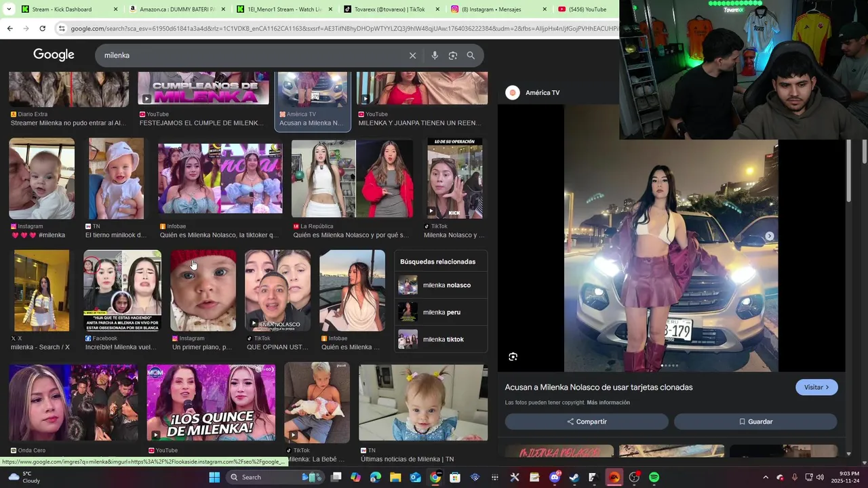Close the Kick Dashboard tab

[x=115, y=9]
